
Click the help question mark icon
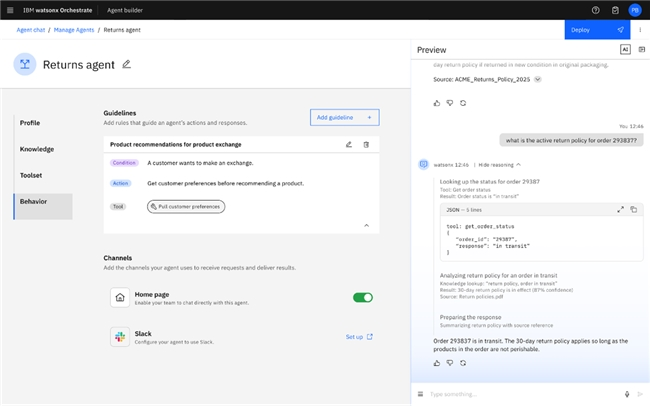click(596, 10)
